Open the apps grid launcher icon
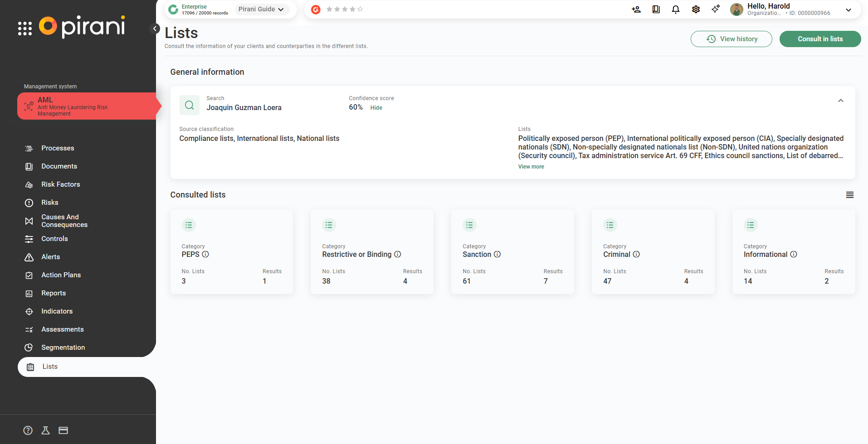This screenshot has height=444, width=868. (25, 28)
